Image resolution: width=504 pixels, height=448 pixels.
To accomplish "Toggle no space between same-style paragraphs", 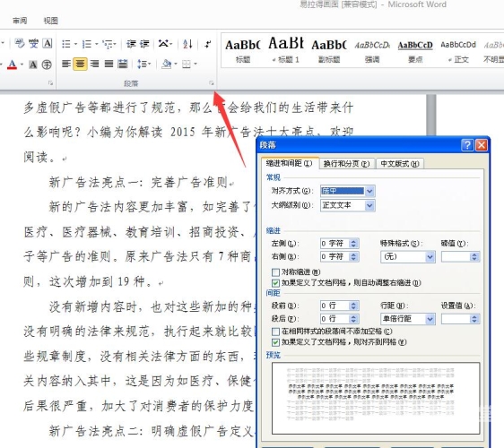I will [x=275, y=332].
